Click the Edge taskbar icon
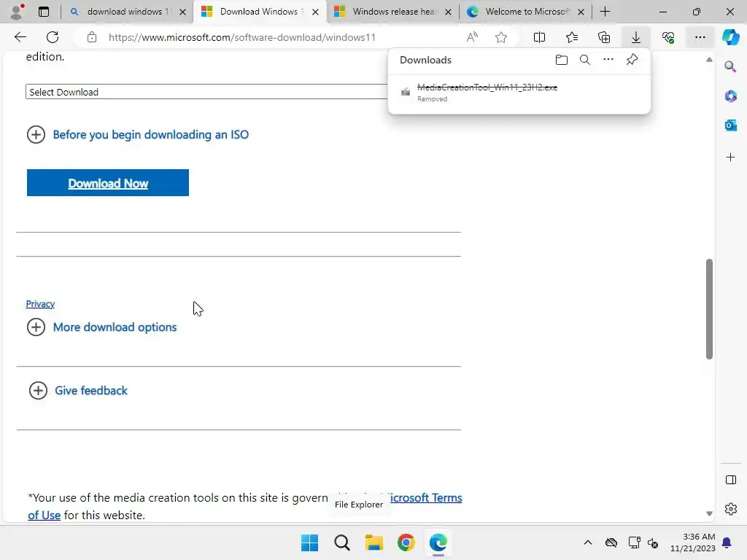The image size is (747, 560). pyautogui.click(x=438, y=542)
